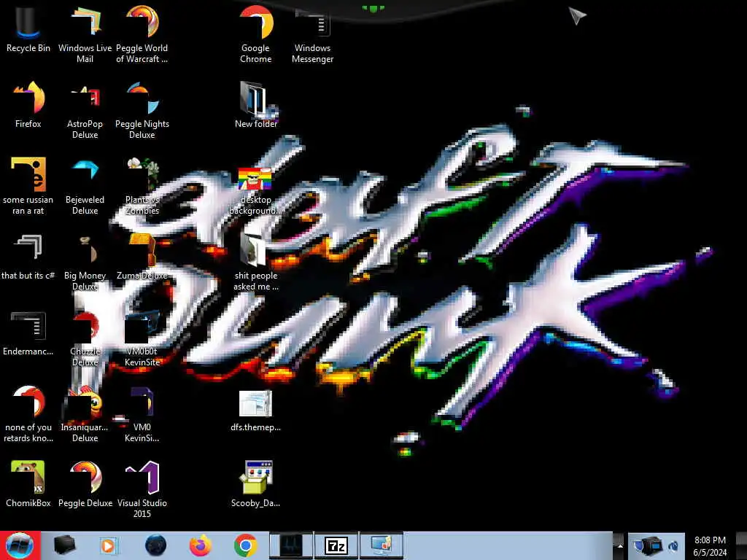Select the ChomikBox desktop icon
Viewport: 747px width, 560px height.
pyautogui.click(x=28, y=483)
